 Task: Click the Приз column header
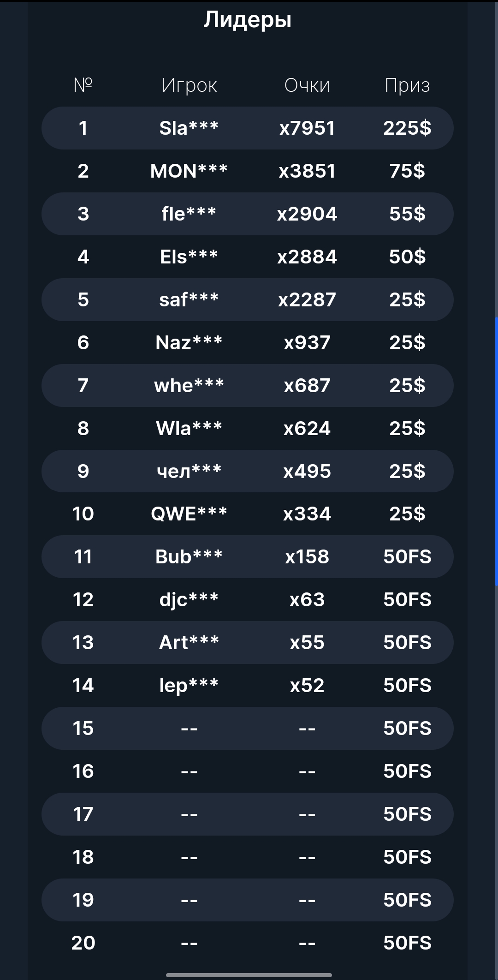(407, 85)
